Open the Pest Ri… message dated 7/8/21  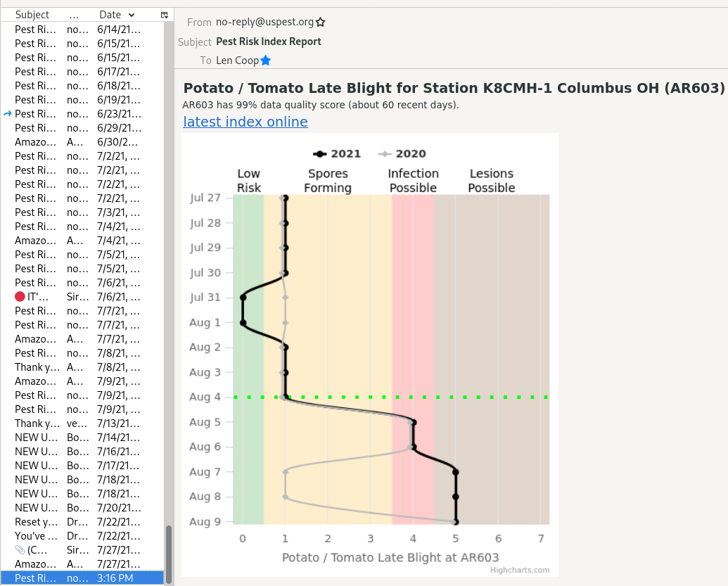(x=82, y=353)
